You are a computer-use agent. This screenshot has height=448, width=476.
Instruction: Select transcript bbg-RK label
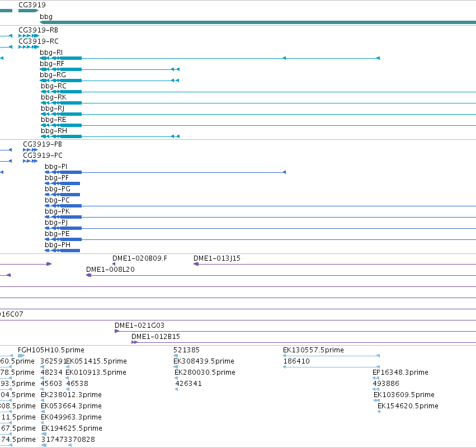pos(54,97)
